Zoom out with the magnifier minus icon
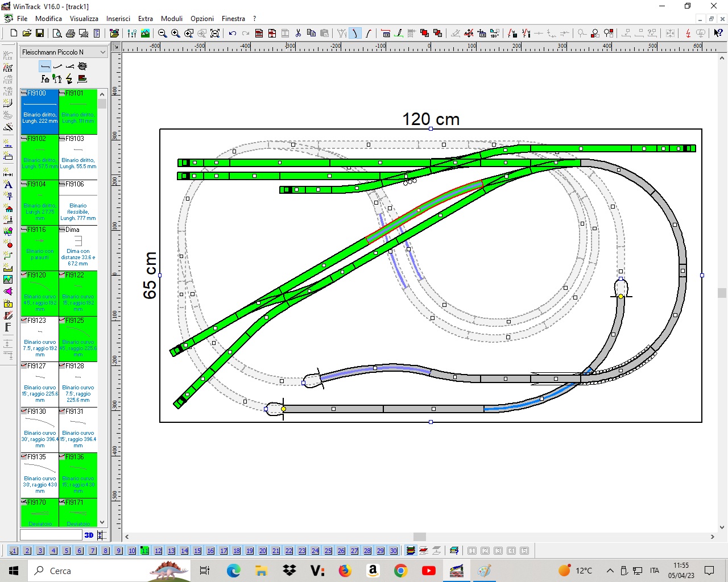Screen dimensions: 728x582 [x=162, y=34]
